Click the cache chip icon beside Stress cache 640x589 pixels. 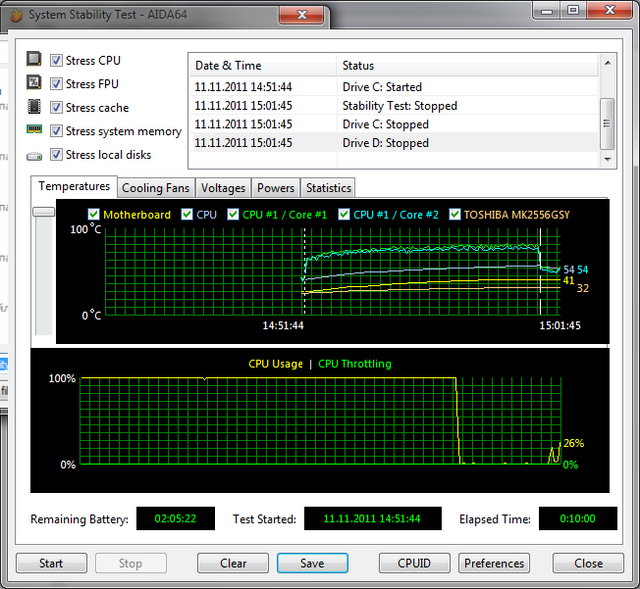34,107
